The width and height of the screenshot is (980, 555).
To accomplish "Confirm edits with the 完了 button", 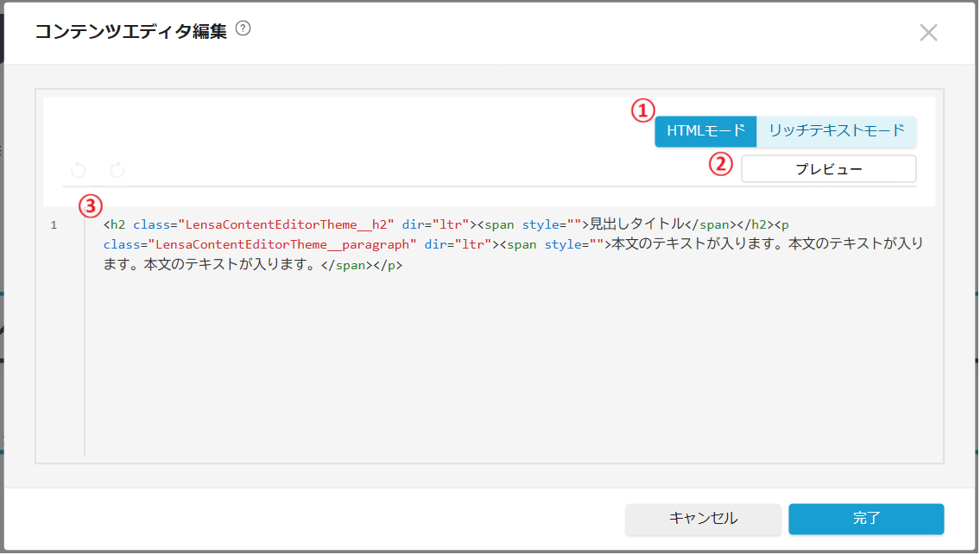I will pos(866,519).
